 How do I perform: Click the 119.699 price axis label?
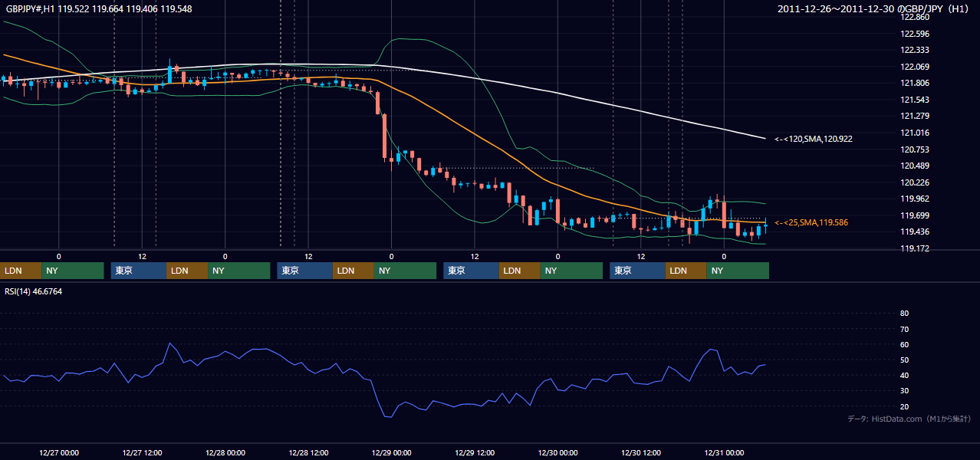(x=916, y=215)
